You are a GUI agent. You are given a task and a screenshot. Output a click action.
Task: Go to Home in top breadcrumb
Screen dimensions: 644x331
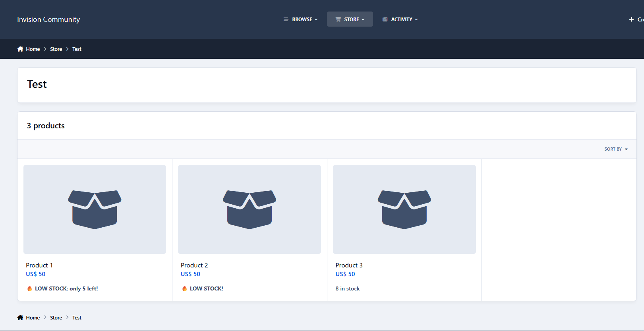click(x=33, y=49)
